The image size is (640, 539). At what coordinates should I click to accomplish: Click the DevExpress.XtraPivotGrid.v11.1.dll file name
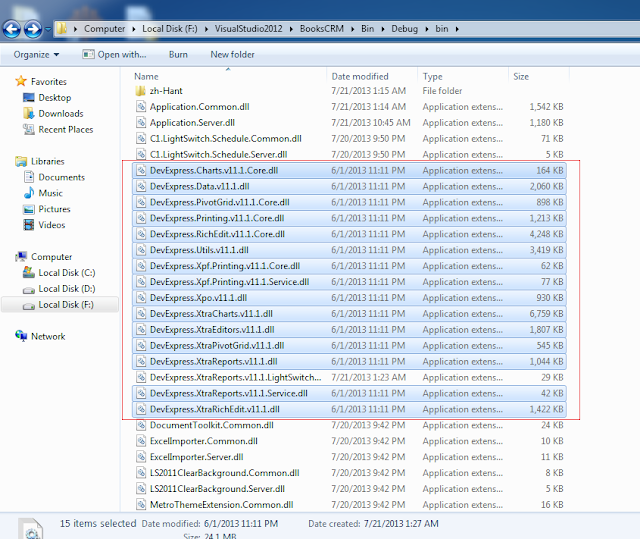tap(217, 345)
